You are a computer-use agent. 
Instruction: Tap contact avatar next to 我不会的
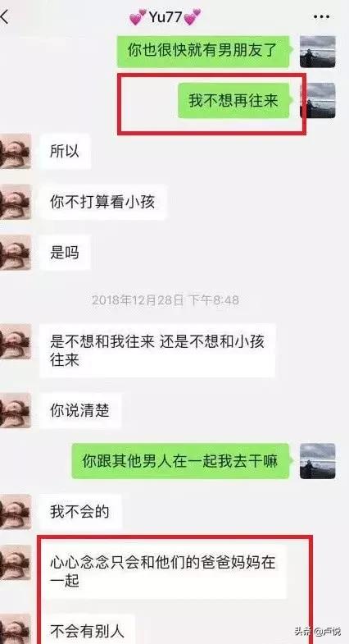coord(16,512)
